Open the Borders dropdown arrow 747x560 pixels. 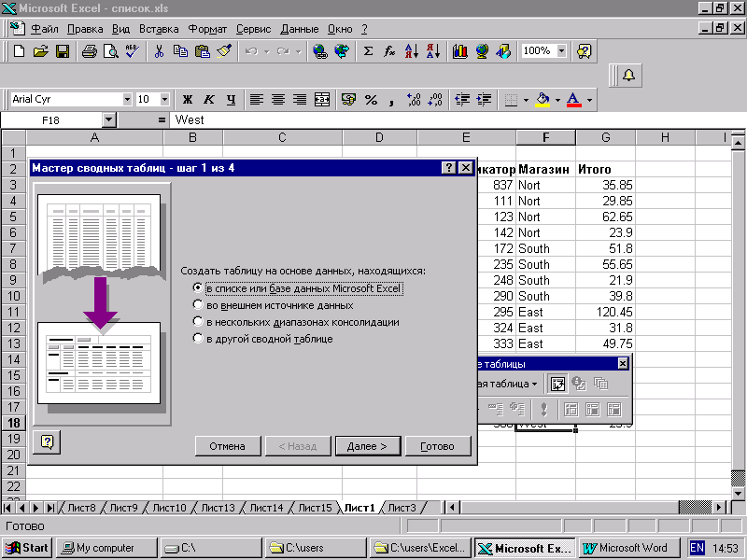pyautogui.click(x=526, y=100)
